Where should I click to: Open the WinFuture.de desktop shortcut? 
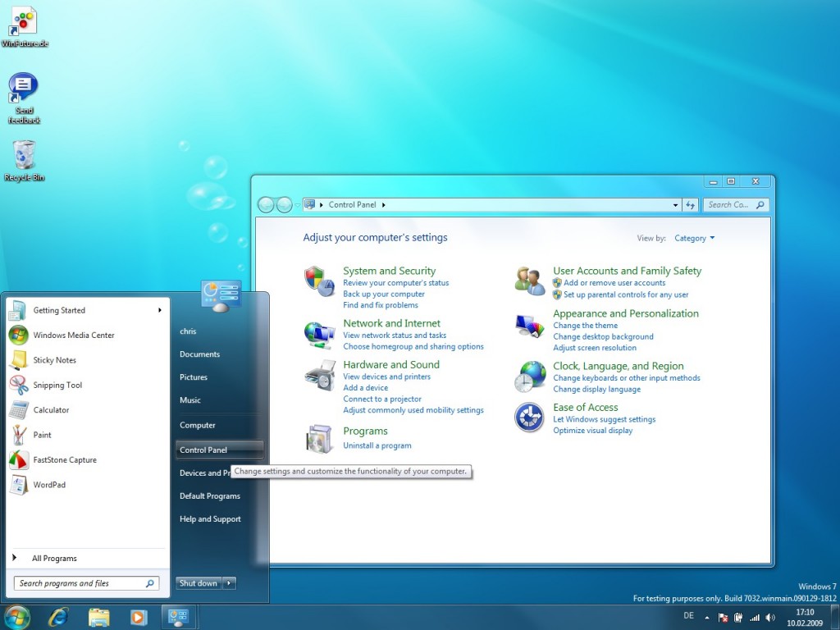25,27
